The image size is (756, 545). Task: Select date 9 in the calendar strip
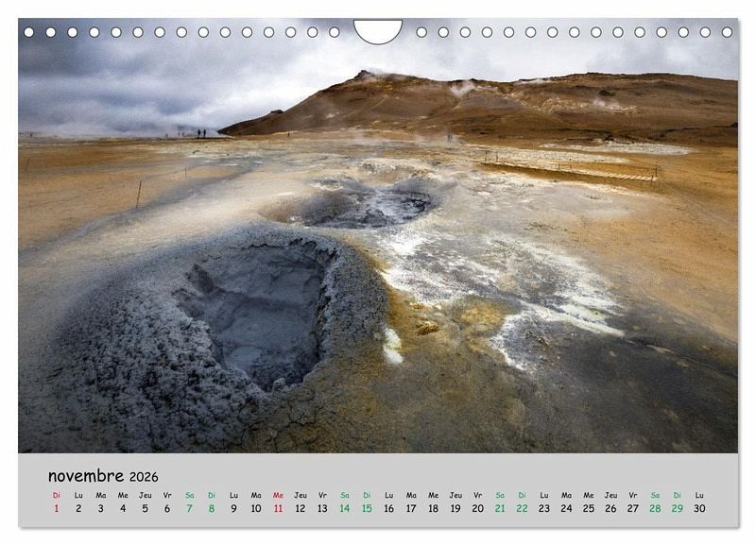tap(233, 508)
